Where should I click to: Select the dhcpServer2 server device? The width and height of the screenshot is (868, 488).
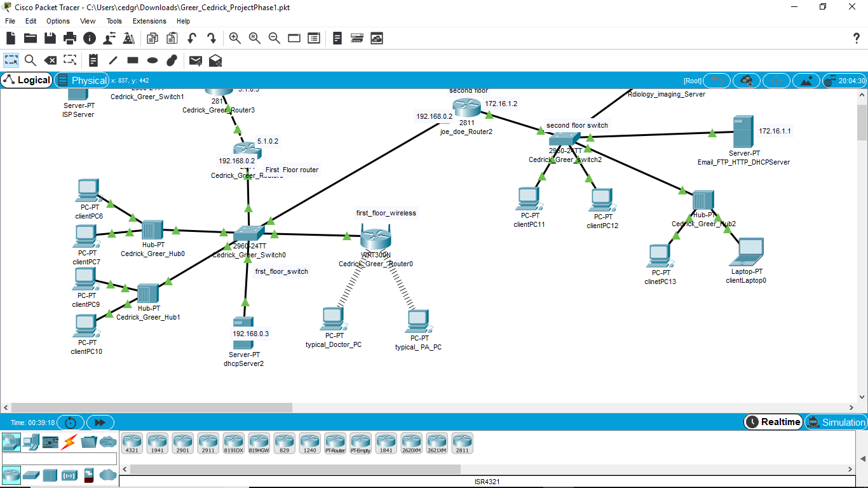click(x=243, y=332)
